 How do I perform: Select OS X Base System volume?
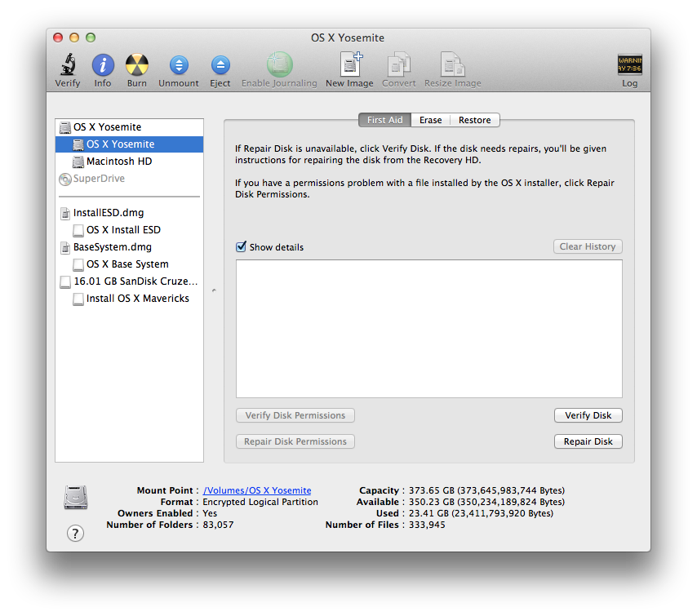click(x=129, y=264)
